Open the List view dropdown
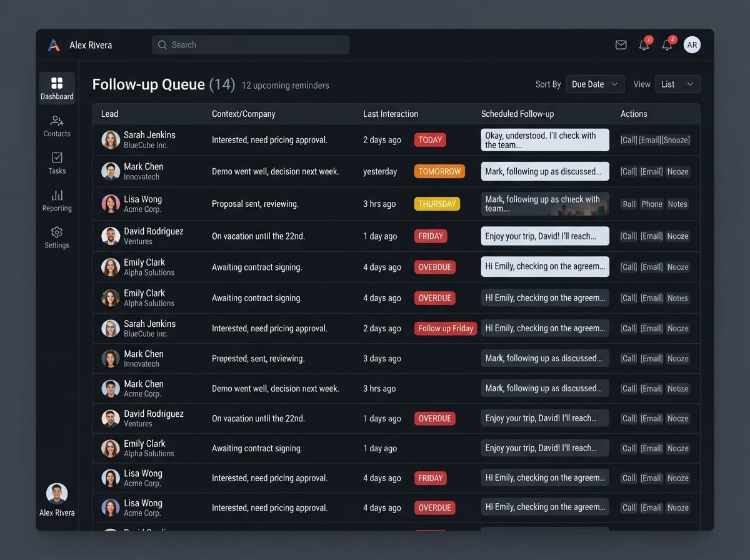750x560 pixels. 677,84
